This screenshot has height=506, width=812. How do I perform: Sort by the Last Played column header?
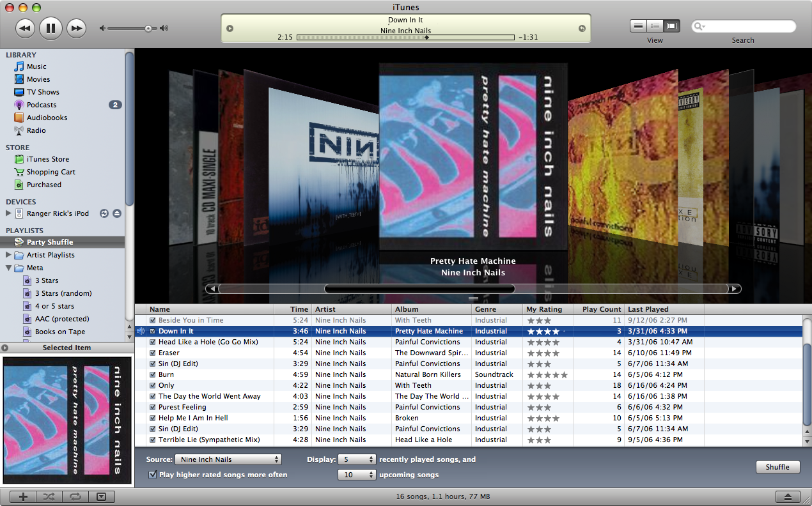(664, 309)
